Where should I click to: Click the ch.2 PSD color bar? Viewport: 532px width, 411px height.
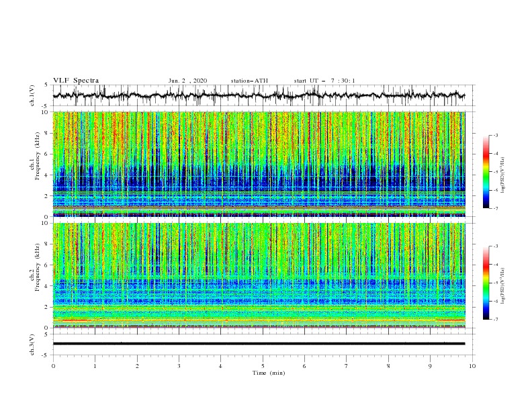[486, 283]
